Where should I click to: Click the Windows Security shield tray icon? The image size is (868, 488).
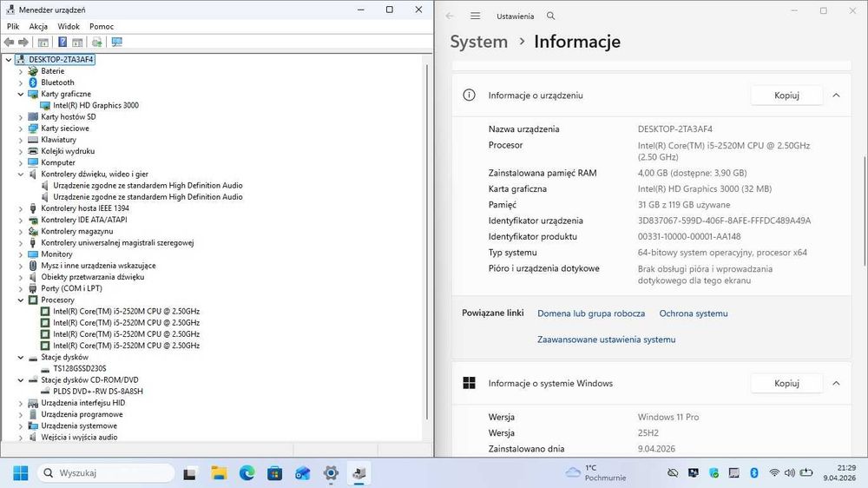tap(713, 473)
